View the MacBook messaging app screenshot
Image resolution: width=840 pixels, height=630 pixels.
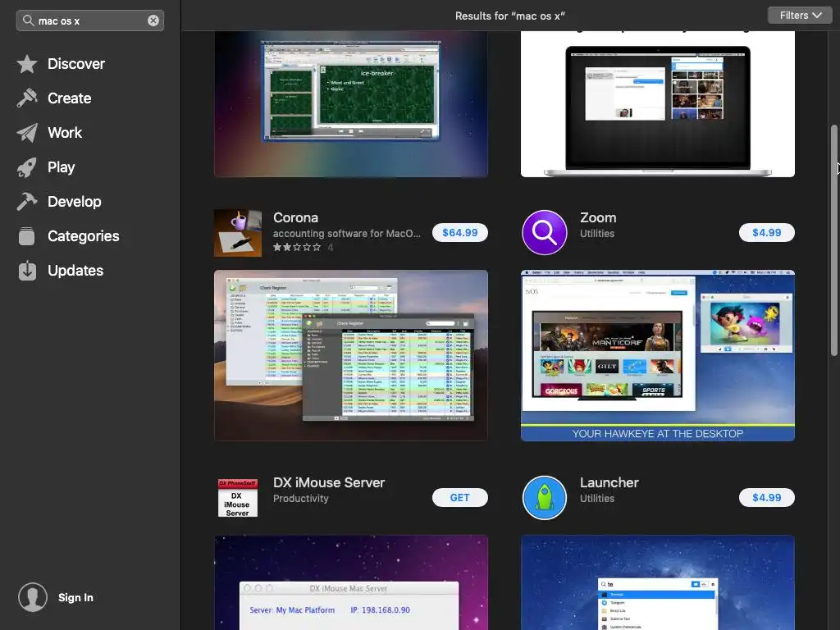pyautogui.click(x=658, y=104)
